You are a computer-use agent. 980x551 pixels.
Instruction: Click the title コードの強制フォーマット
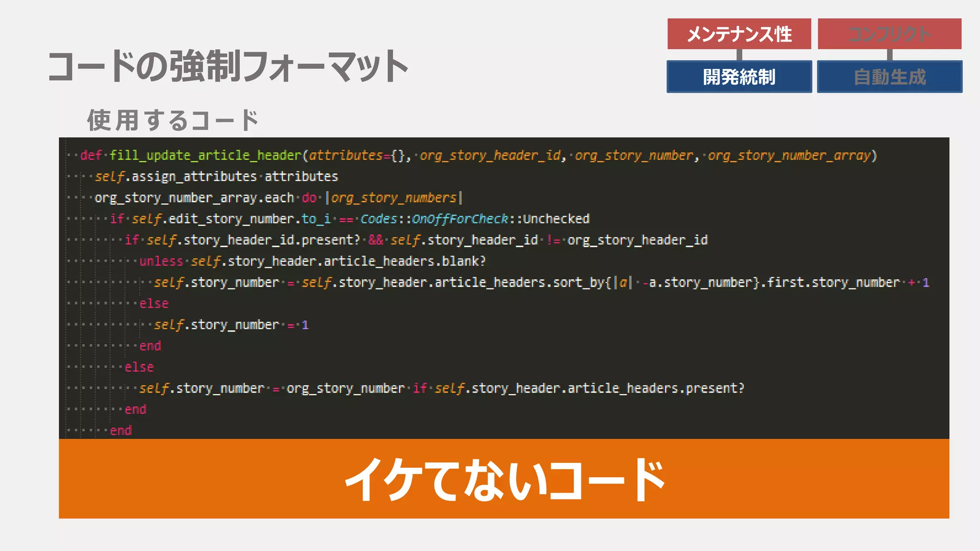tap(228, 66)
